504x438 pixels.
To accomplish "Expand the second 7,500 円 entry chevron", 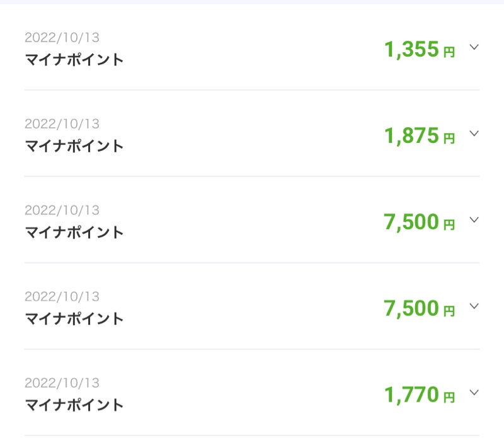I will pyautogui.click(x=474, y=306).
